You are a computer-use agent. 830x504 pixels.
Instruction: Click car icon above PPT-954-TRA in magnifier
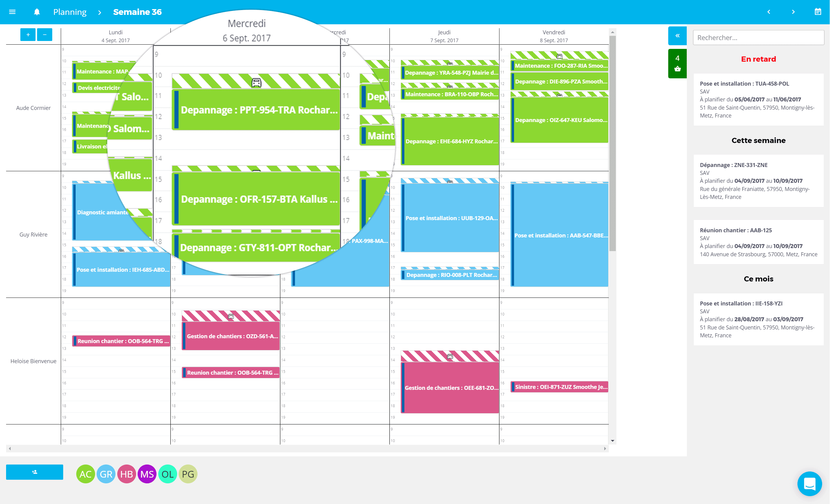256,83
